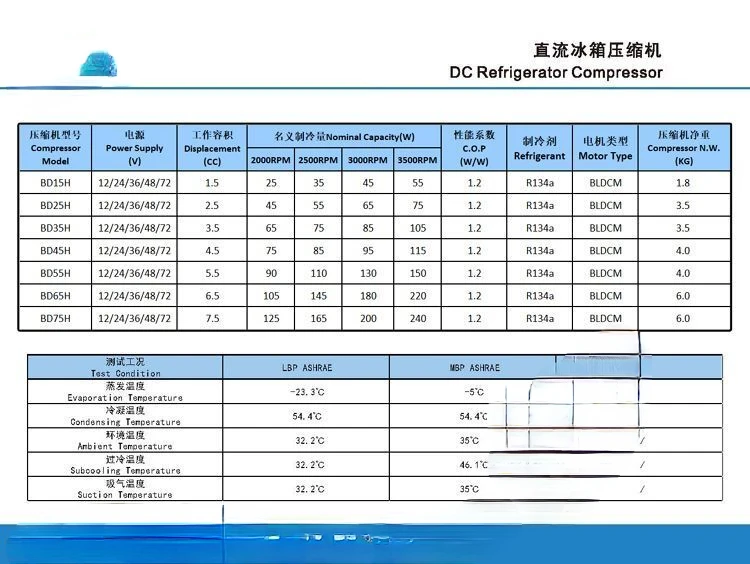Click the Chinese title '直流冰箱压缩机'
Viewport: 750px width, 564px height.
[x=597, y=50]
